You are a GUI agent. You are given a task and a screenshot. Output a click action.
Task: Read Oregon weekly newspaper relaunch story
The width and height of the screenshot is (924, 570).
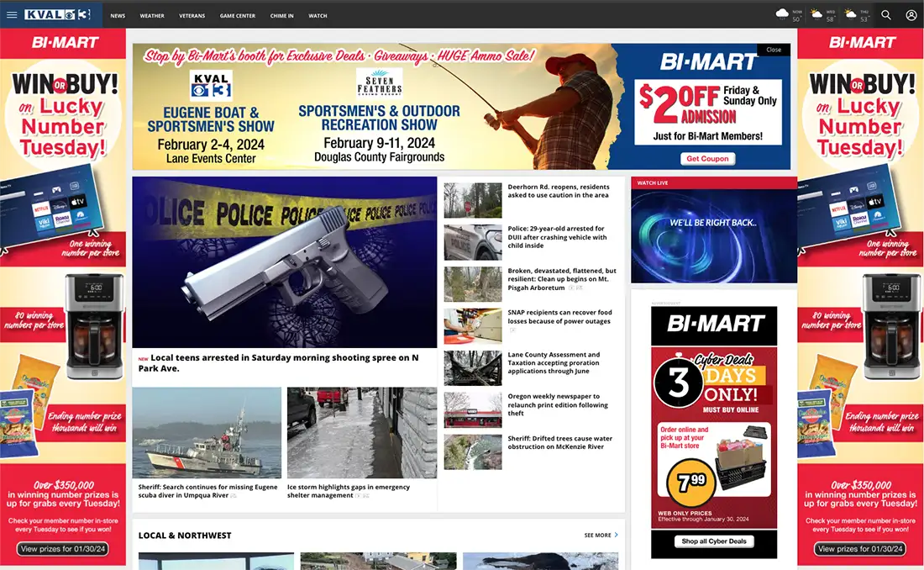click(x=558, y=404)
